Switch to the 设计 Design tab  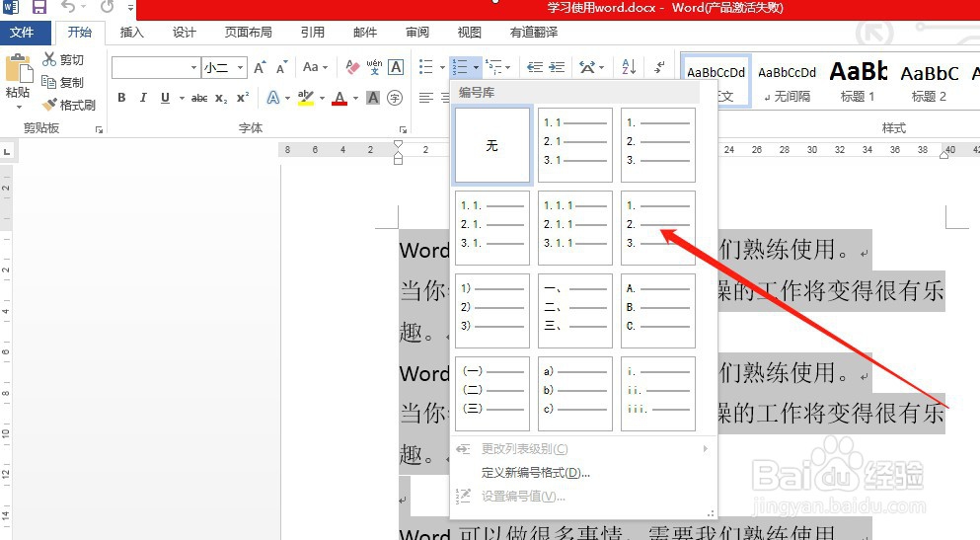pos(185,32)
